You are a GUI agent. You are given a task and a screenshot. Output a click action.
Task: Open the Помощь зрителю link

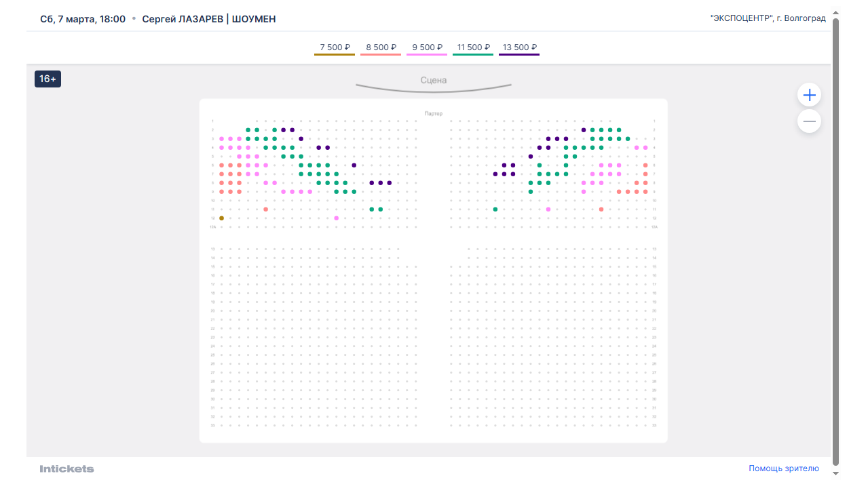click(x=784, y=468)
